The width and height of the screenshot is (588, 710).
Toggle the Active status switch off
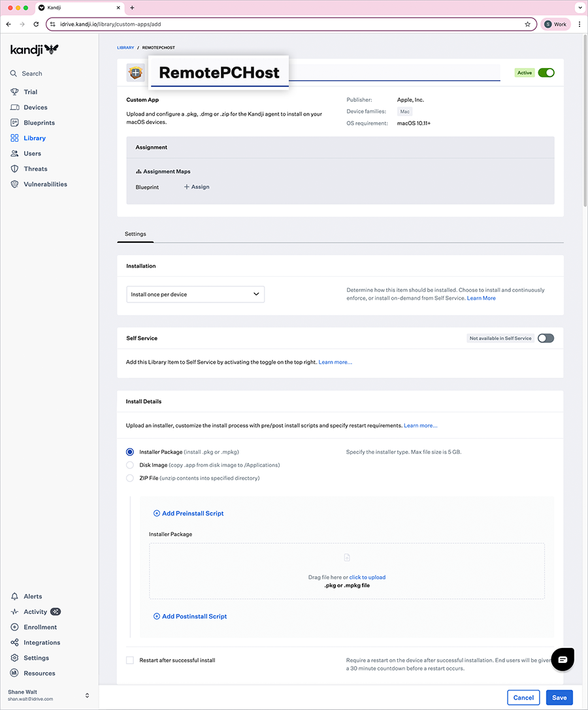[546, 73]
